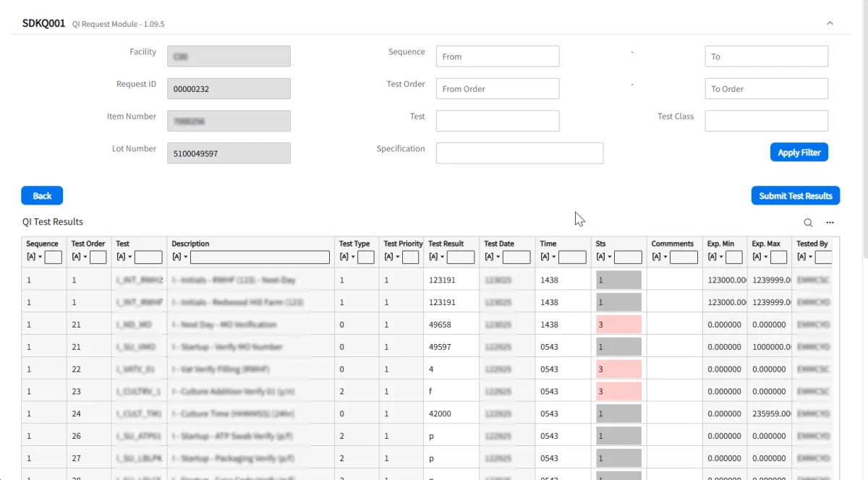Open search icon above QI Test Results grid

tap(808, 223)
